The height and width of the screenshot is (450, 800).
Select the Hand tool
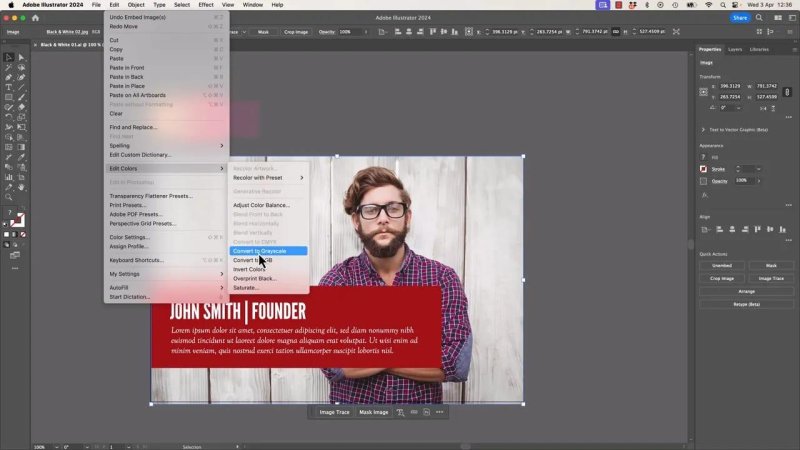coord(21,187)
